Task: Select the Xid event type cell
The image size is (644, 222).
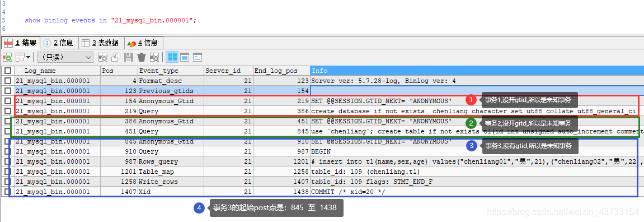Action: coord(171,192)
